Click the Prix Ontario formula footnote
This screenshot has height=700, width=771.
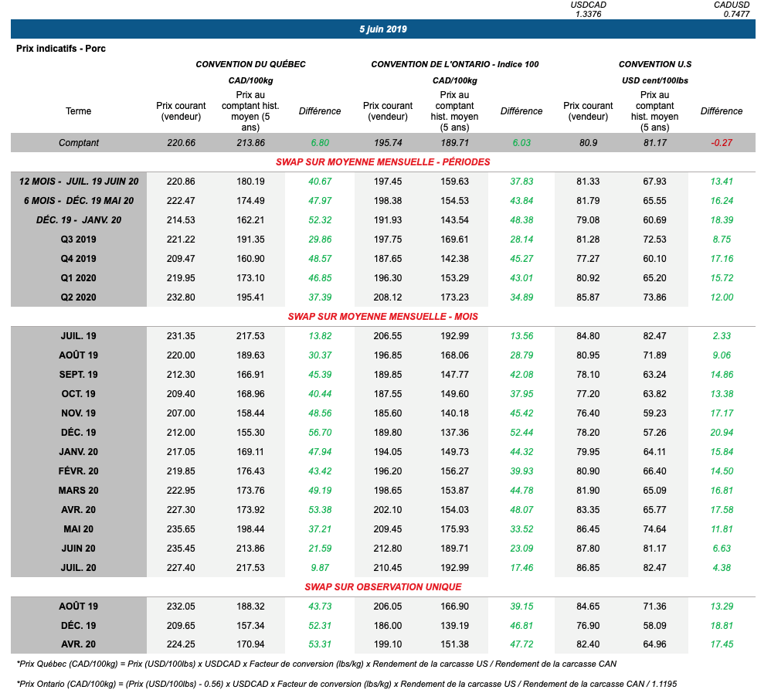(x=347, y=684)
